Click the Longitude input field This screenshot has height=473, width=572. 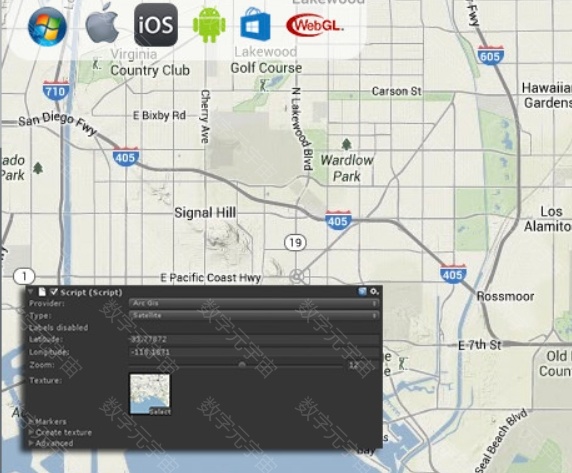(x=254, y=352)
